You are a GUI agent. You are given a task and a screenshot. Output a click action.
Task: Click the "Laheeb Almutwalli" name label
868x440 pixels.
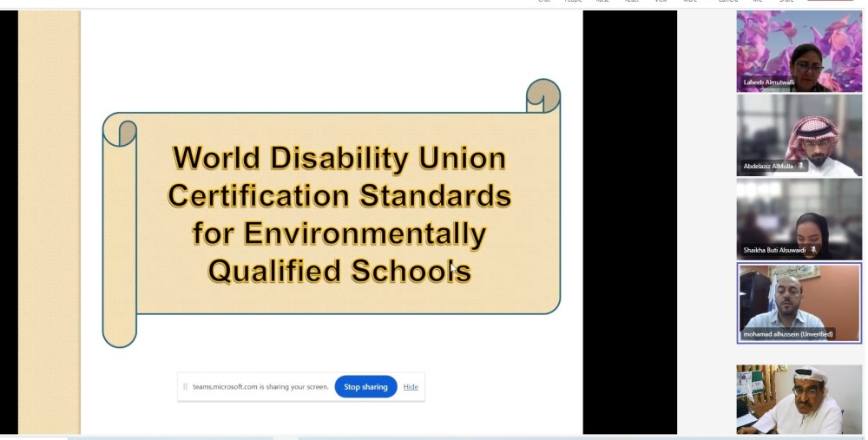(768, 82)
